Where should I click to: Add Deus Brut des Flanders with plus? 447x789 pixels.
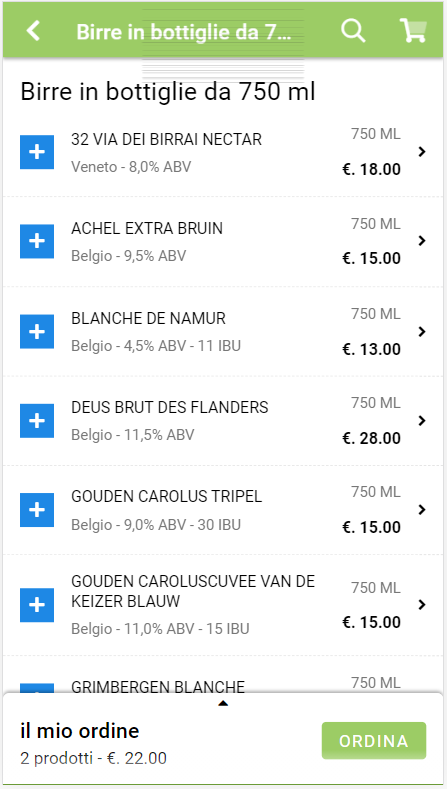(37, 421)
